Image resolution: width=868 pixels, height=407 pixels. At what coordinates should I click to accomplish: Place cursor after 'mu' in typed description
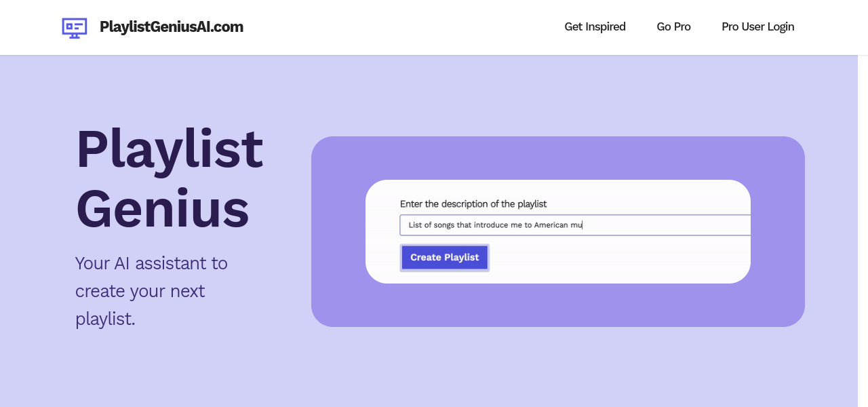point(583,225)
